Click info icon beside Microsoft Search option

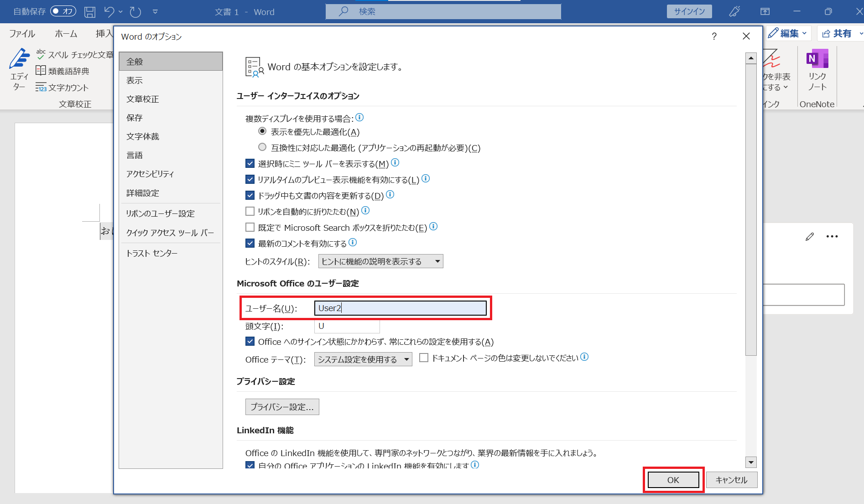coord(433,226)
